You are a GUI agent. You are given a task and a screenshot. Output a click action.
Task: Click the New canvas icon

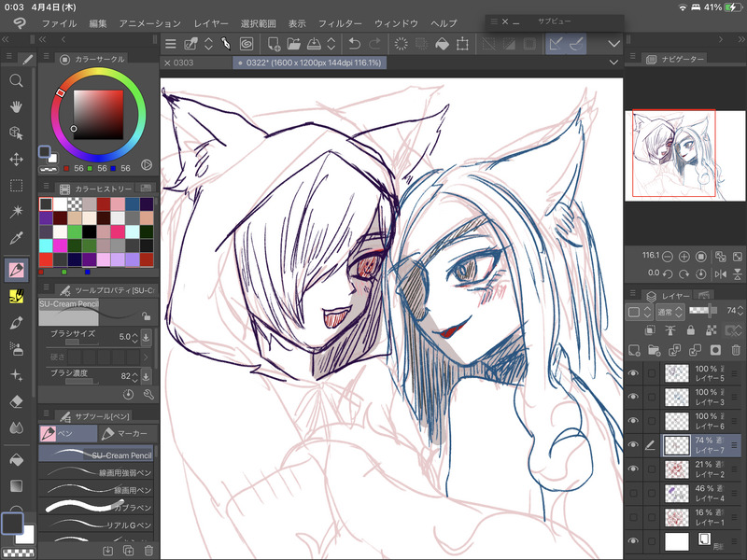click(x=274, y=44)
